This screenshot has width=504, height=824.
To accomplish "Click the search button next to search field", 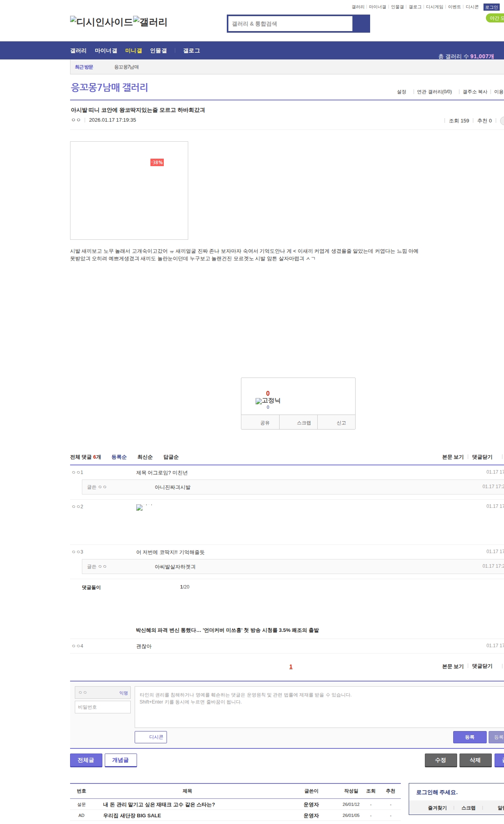I will point(361,24).
